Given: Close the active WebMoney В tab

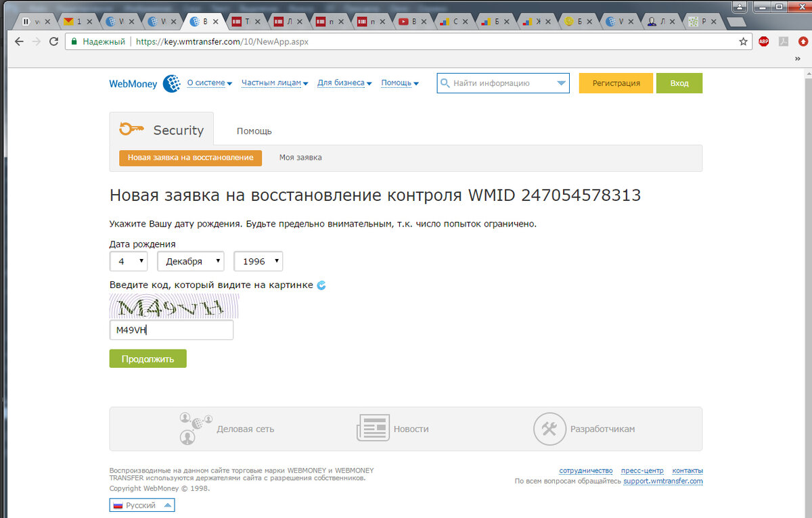Looking at the screenshot, I should (215, 22).
